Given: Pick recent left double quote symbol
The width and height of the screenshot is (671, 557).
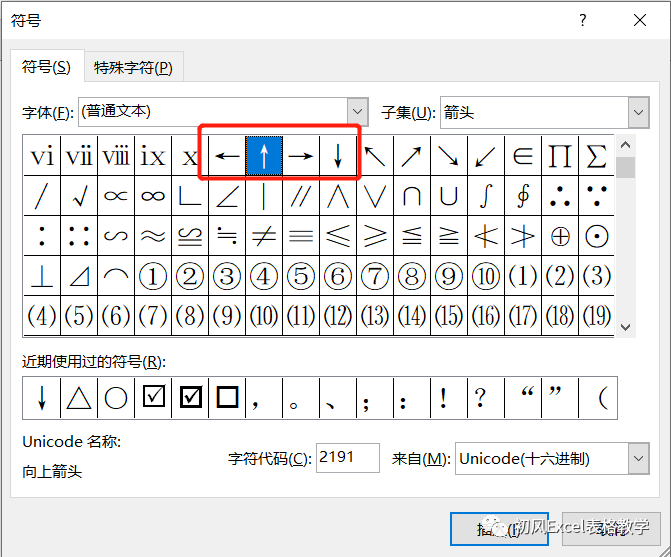Looking at the screenshot, I should [523, 398].
